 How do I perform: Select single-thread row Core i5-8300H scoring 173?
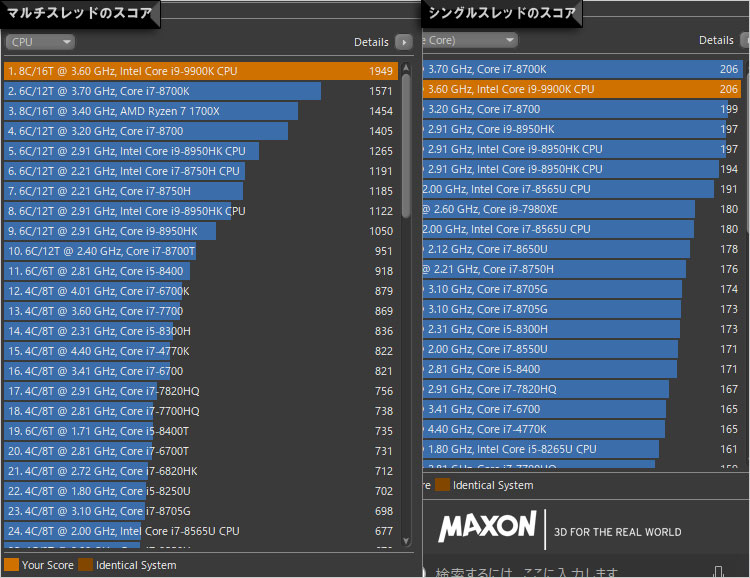(x=583, y=329)
